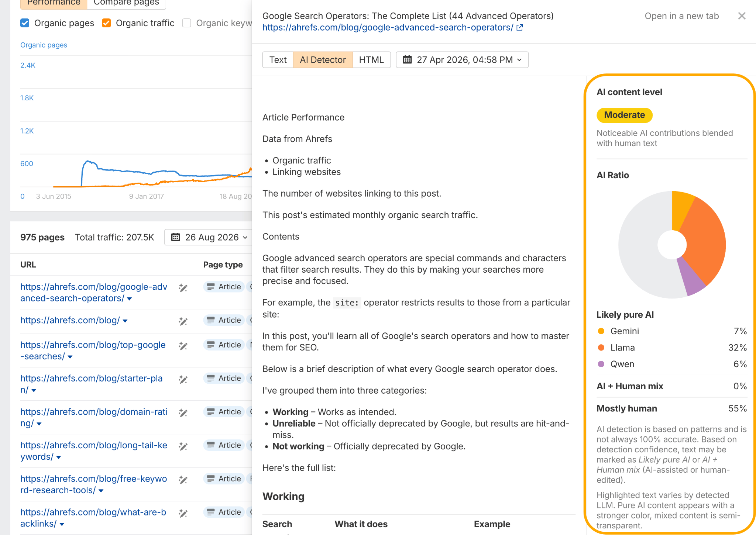Image resolution: width=756 pixels, height=535 pixels.
Task: Switch to the HTML tab
Action: [371, 60]
